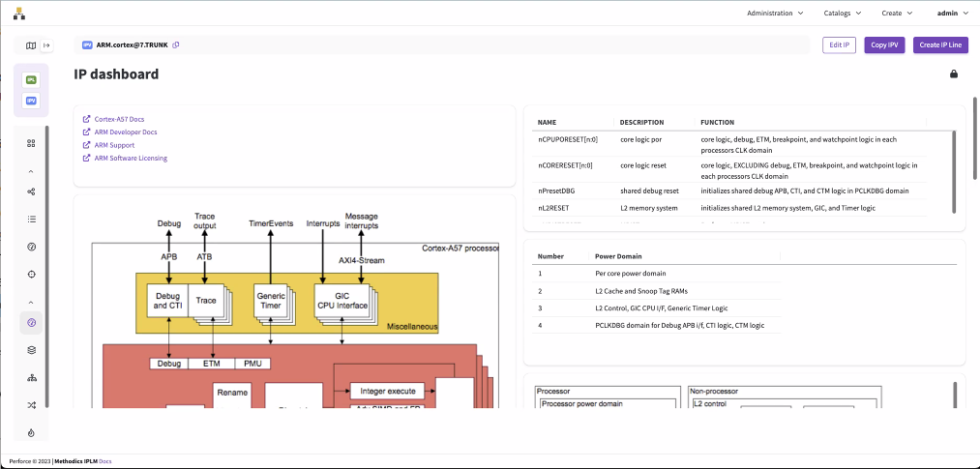Click the crosshair target icon in sidebar

[31, 275]
